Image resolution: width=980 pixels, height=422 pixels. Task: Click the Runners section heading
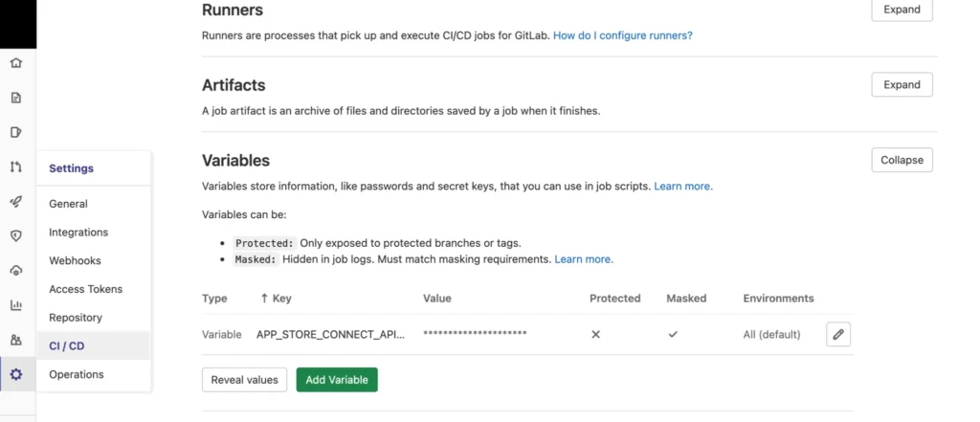(233, 10)
